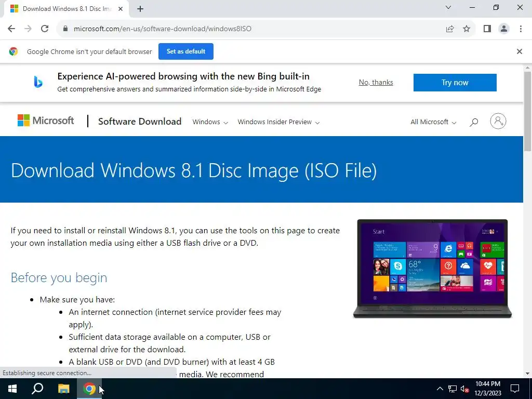The image size is (532, 399).
Task: Click the No, thanks link
Action: pyautogui.click(x=376, y=83)
